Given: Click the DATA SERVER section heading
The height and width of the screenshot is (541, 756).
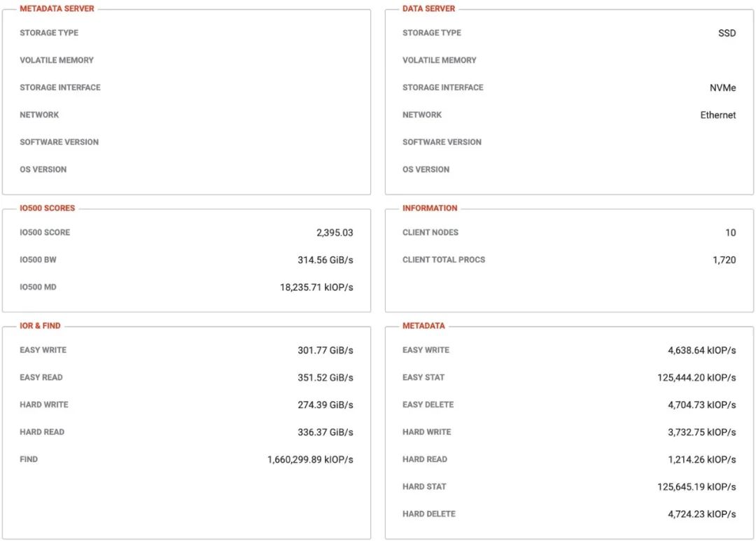Looking at the screenshot, I should click(x=428, y=9).
